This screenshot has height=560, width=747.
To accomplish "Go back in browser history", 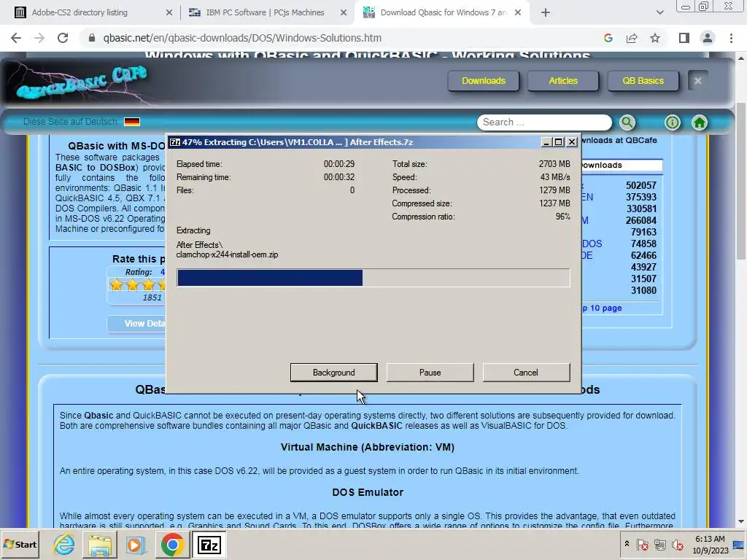I will [x=16, y=38].
